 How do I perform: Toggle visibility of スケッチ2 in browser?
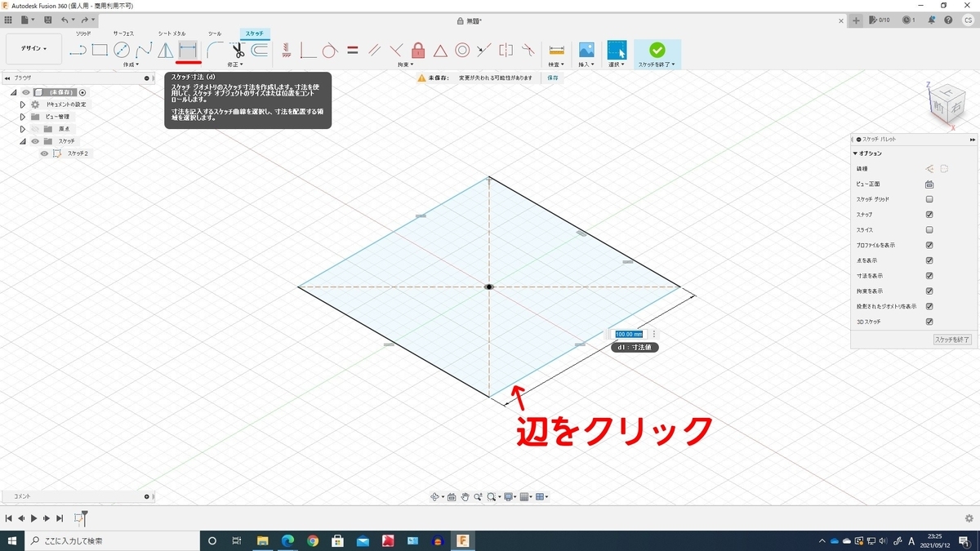click(x=44, y=153)
